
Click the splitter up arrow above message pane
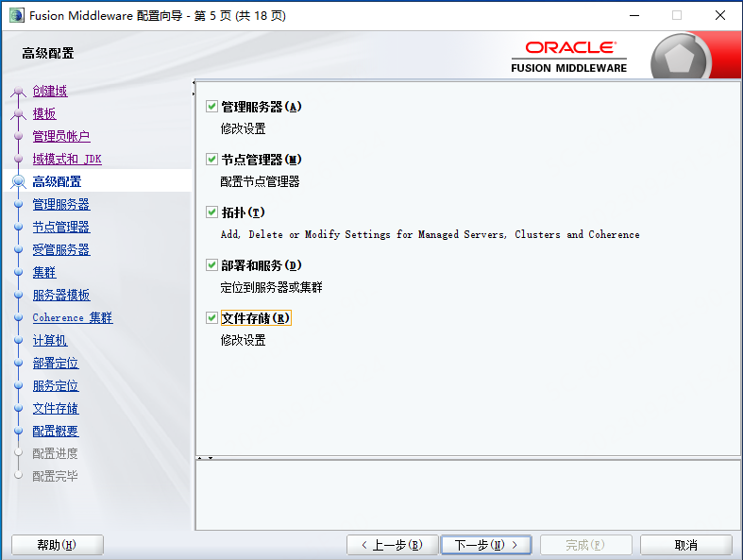(200, 458)
